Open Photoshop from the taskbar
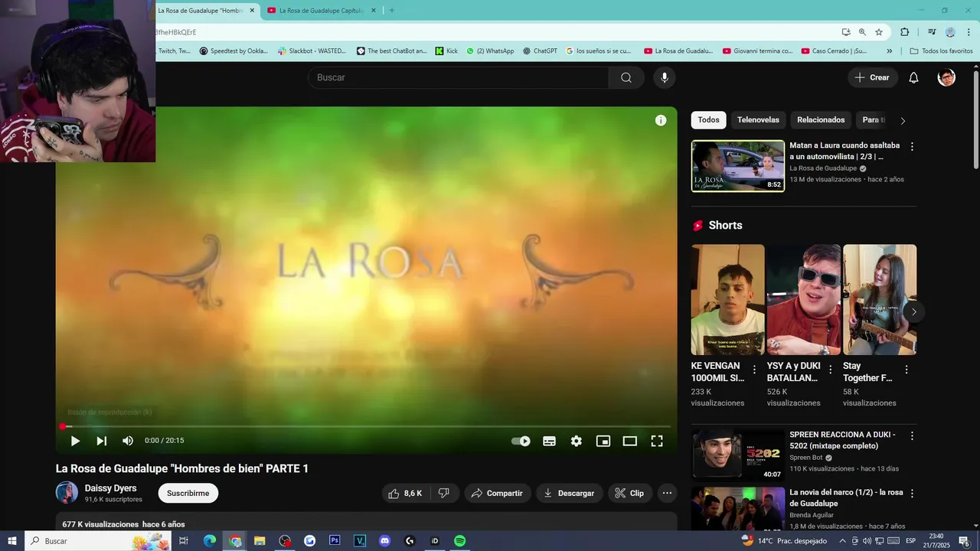This screenshot has width=980, height=551. pos(335,541)
